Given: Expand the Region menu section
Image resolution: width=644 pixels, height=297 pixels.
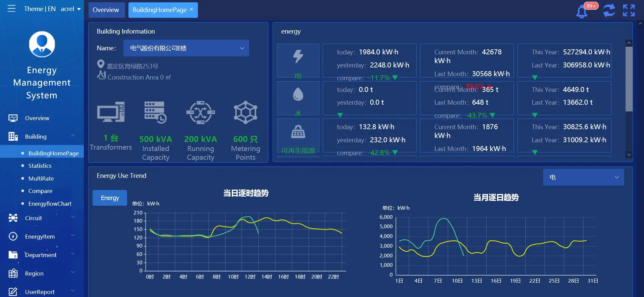Looking at the screenshot, I should pyautogui.click(x=73, y=273).
